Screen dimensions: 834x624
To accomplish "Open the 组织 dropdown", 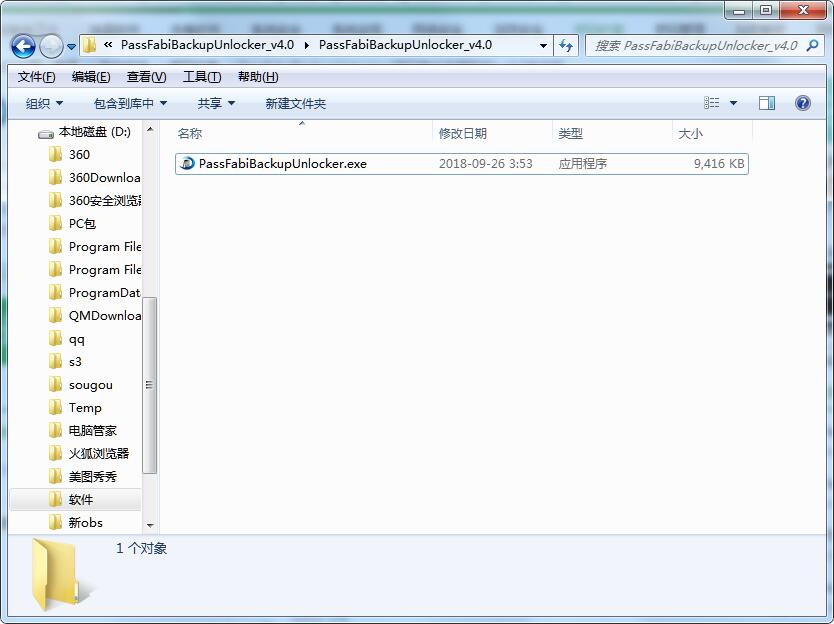I will tap(44, 103).
